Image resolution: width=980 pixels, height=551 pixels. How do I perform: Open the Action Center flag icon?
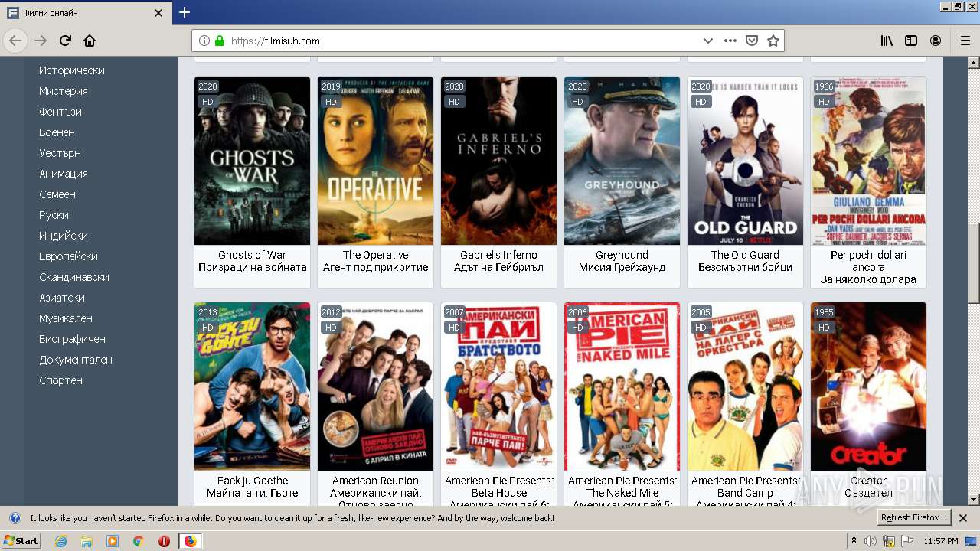[908, 541]
